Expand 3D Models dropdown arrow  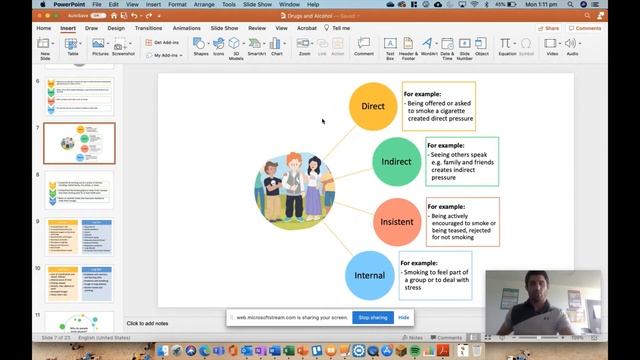pyautogui.click(x=244, y=43)
